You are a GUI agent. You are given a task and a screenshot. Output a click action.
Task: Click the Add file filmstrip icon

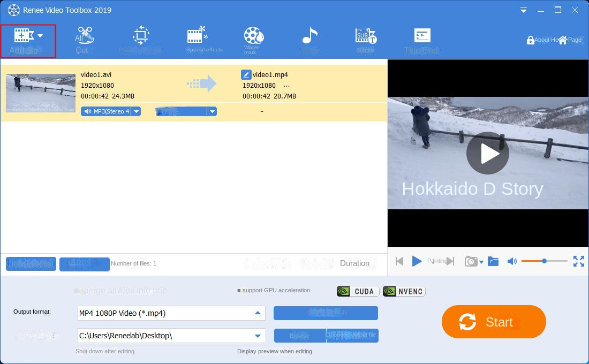pos(24,36)
